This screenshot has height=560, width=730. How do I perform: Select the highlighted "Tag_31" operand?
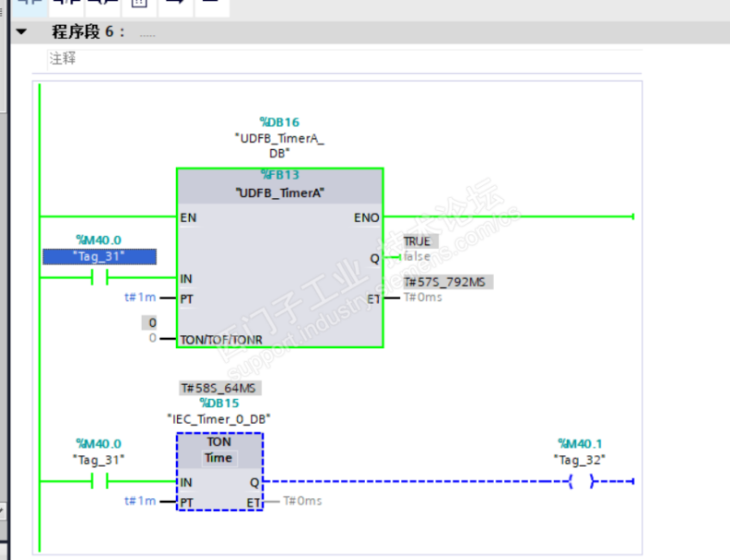(x=100, y=256)
